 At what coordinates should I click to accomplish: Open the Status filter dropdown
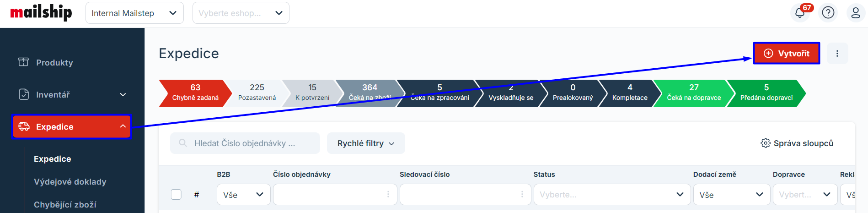611,195
